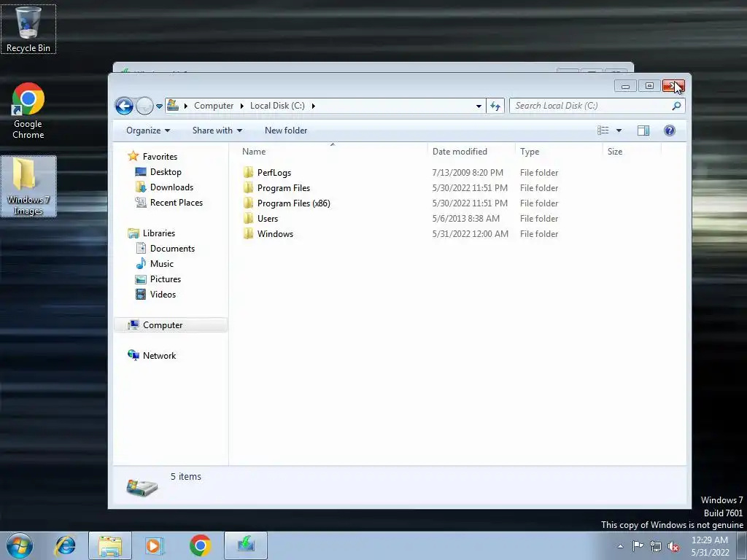Open the Organize menu
Screen dimensions: 747x560
pos(147,131)
